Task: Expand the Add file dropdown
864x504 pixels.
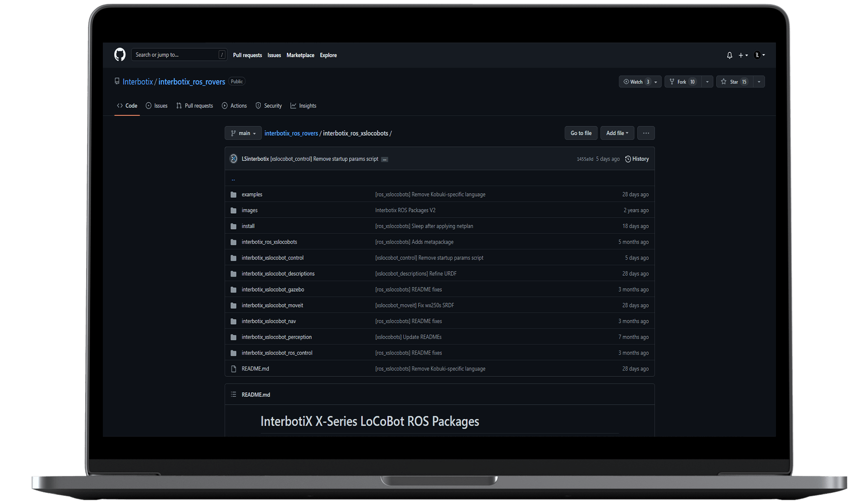Action: [x=617, y=133]
